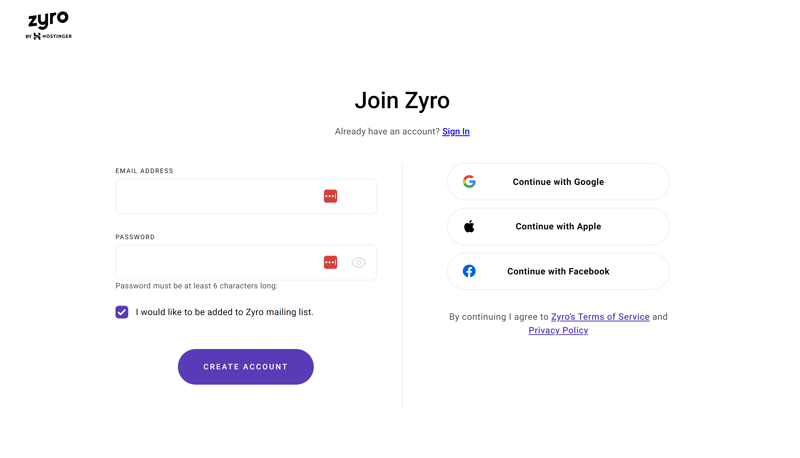The width and height of the screenshot is (800, 458).
Task: Open password manager icon in email field
Action: [x=330, y=196]
